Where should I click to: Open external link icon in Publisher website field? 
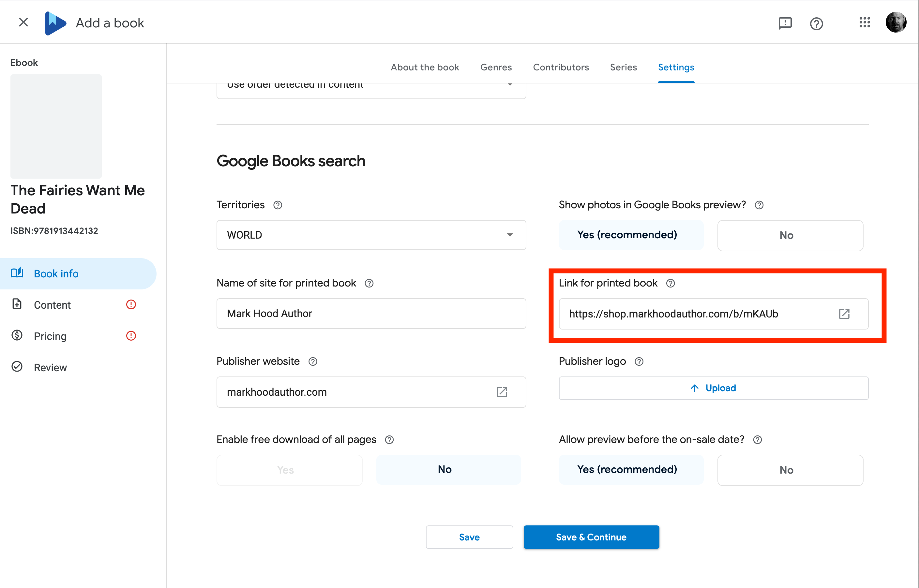502,392
